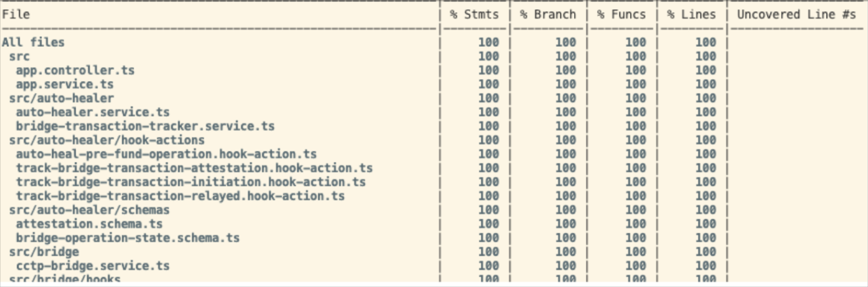Click the "Uncovered Line #s" column header

796,14
